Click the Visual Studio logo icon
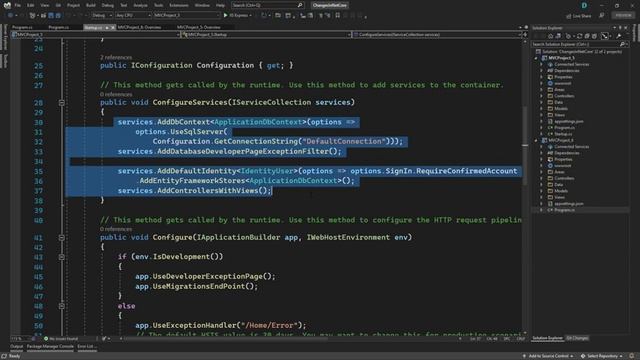The width and height of the screenshot is (640, 360). (x=7, y=5)
